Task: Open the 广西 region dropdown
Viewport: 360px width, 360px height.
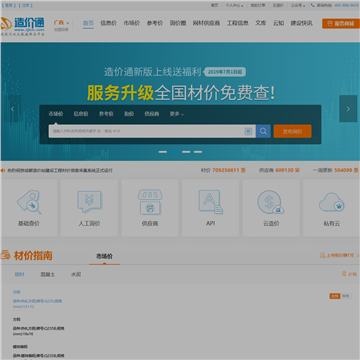Action: click(x=61, y=23)
